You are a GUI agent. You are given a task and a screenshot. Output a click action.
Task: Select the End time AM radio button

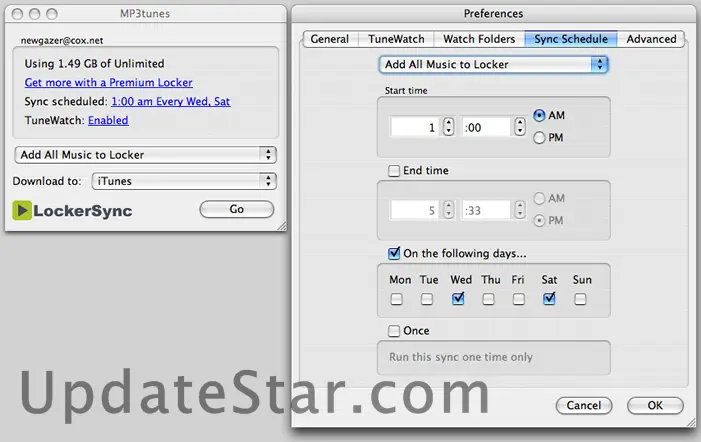(539, 198)
